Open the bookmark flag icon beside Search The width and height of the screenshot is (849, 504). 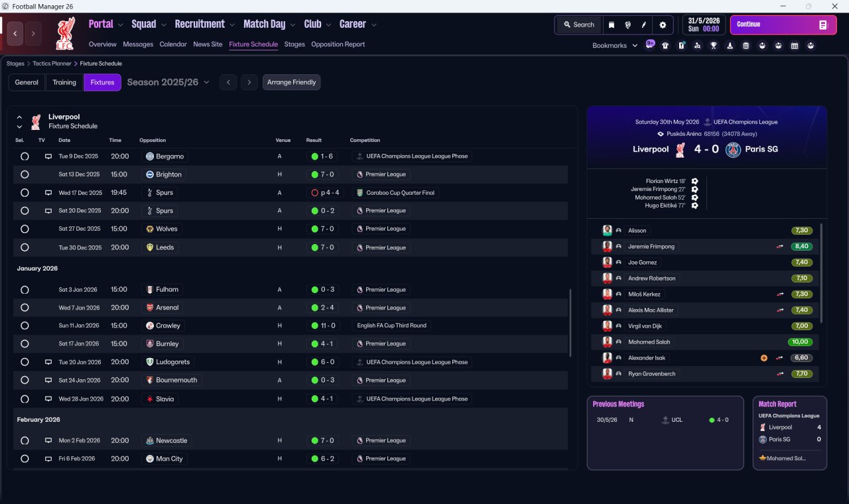pyautogui.click(x=612, y=25)
